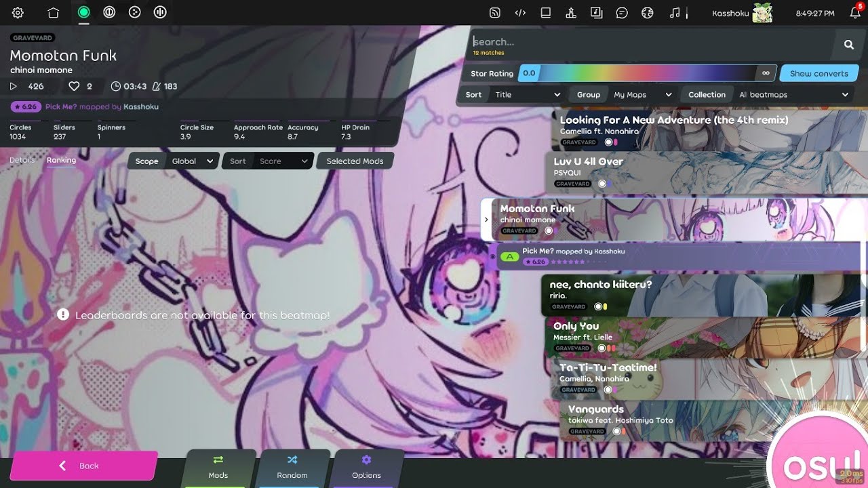Viewport: 868px width, 488px height.
Task: Open the Group My Maps dropdown
Action: (x=623, y=95)
